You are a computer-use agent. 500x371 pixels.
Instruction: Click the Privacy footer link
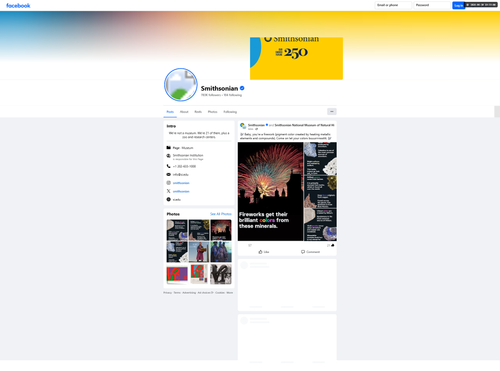[x=168, y=293]
